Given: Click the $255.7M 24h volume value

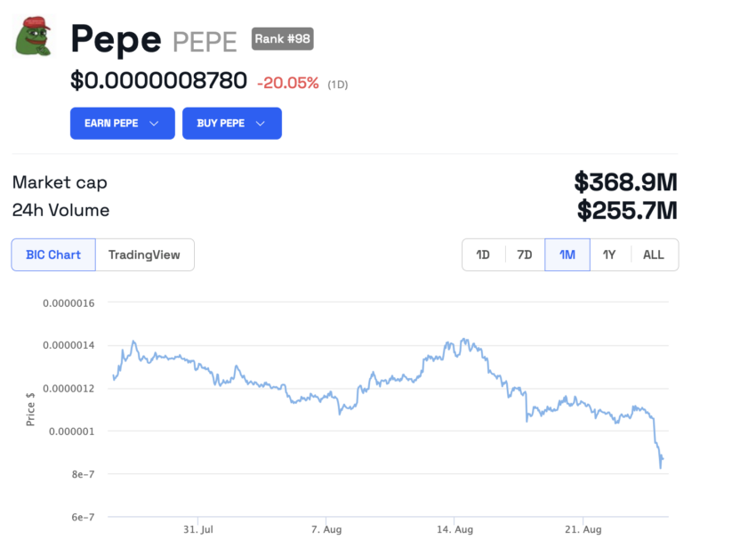Looking at the screenshot, I should (627, 211).
